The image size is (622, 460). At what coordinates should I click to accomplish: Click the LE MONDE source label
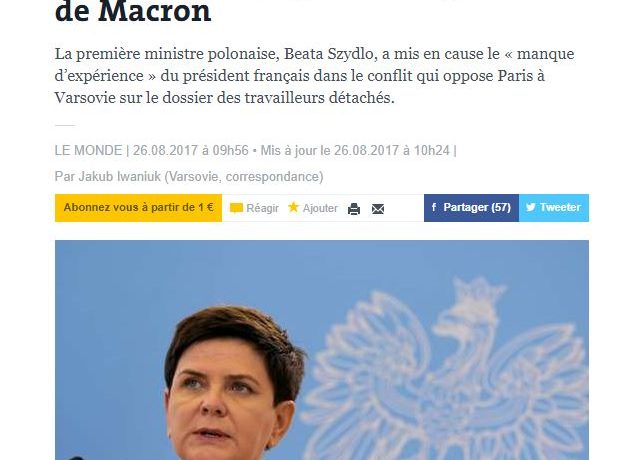(88, 150)
